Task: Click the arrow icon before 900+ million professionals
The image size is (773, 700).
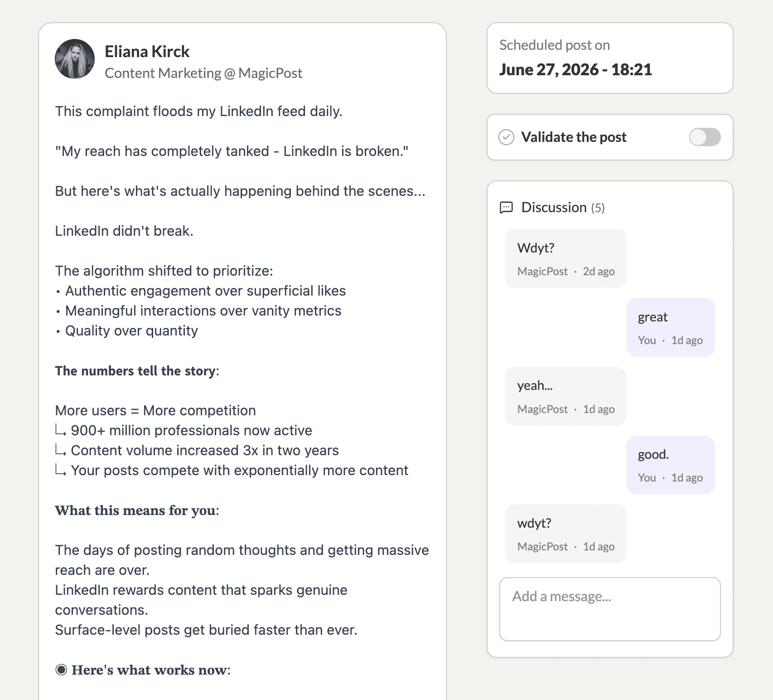Action: point(61,430)
